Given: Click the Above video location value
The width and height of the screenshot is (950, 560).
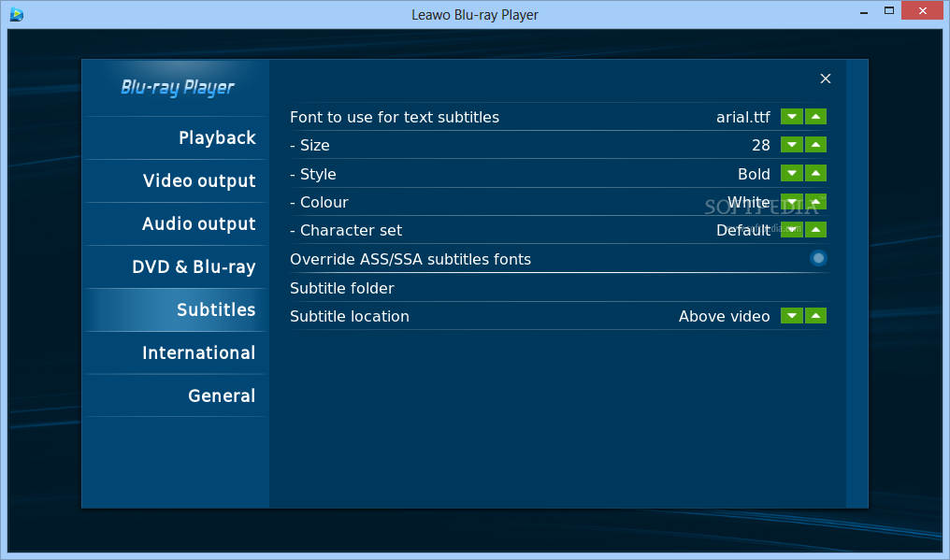Looking at the screenshot, I should coord(724,316).
